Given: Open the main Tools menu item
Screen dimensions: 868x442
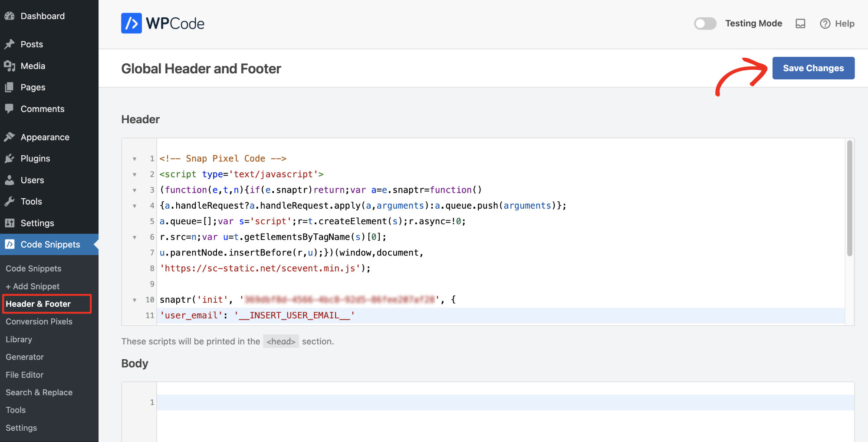Looking at the screenshot, I should (x=49, y=201).
